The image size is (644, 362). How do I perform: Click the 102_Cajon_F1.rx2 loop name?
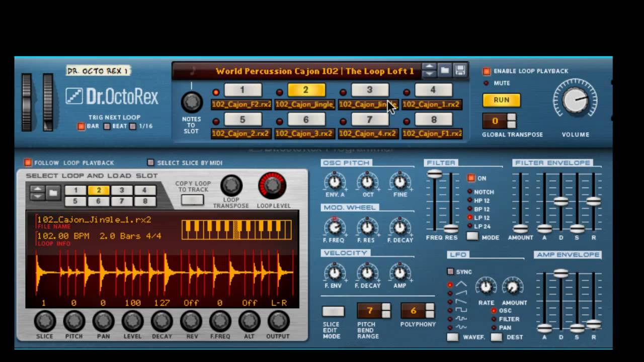pos(432,134)
